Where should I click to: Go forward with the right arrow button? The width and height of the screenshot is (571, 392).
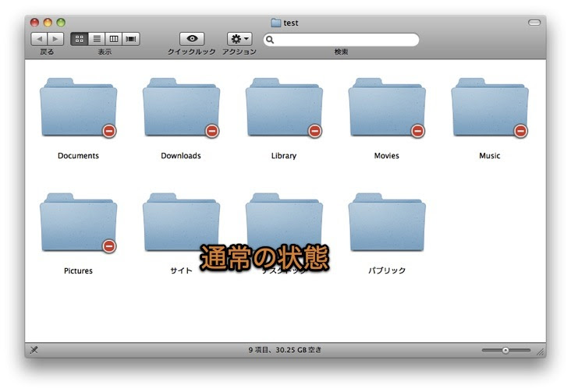coord(55,39)
